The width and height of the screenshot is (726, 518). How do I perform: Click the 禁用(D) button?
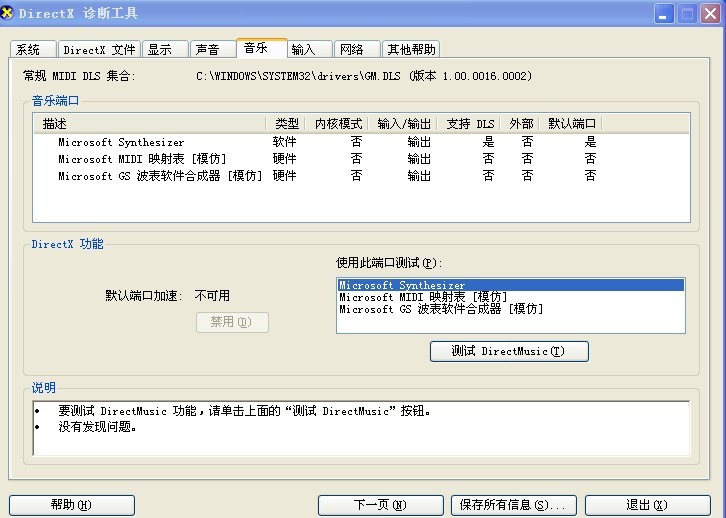point(232,322)
